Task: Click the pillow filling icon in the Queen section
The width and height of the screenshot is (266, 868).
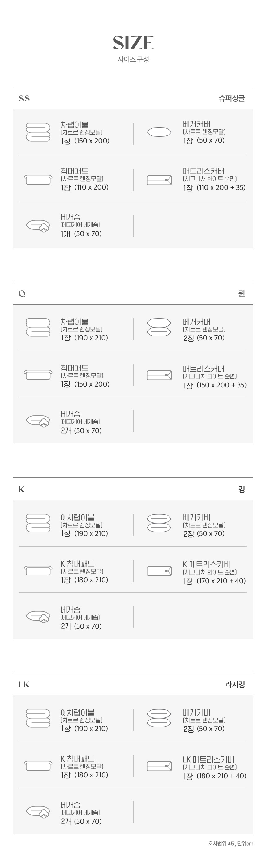Action: pos(38,421)
